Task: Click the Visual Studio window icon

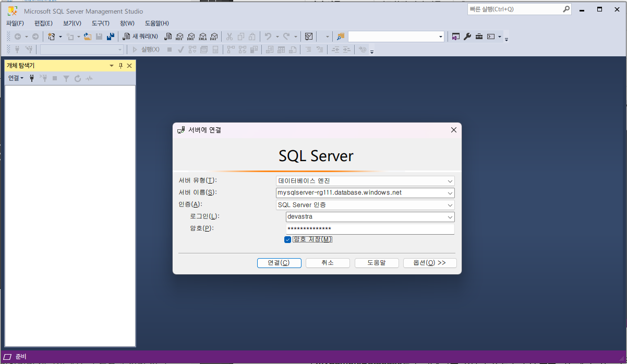Action: coord(456,37)
